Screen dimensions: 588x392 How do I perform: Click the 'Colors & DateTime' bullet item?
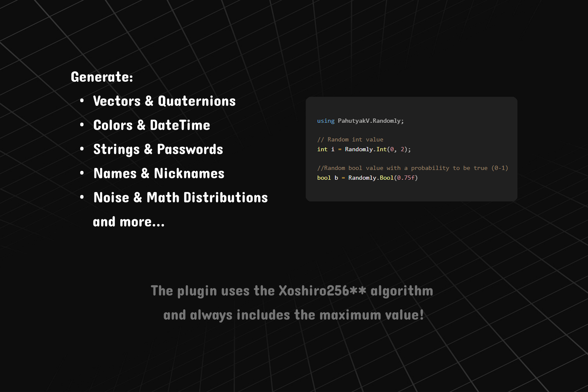(x=151, y=125)
